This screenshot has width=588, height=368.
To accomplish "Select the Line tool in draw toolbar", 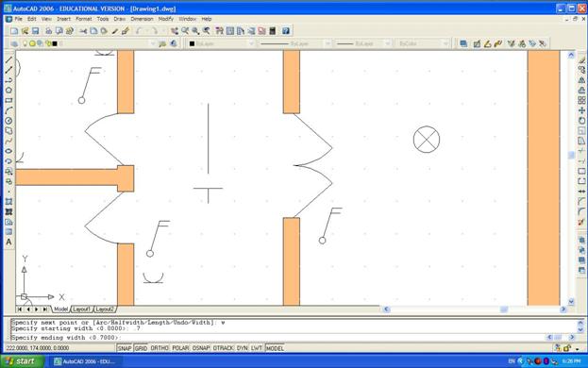I will point(9,60).
